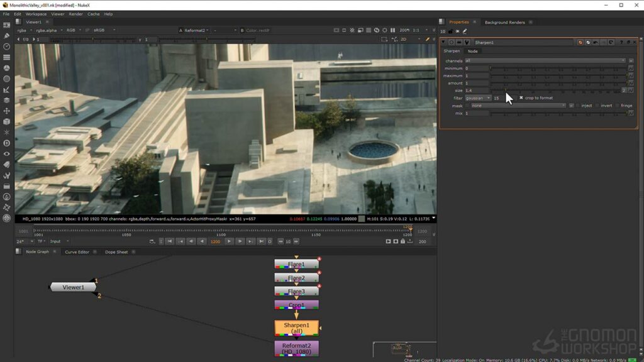
Task: Click the Sharpen1 help question mark icon
Action: (621, 42)
